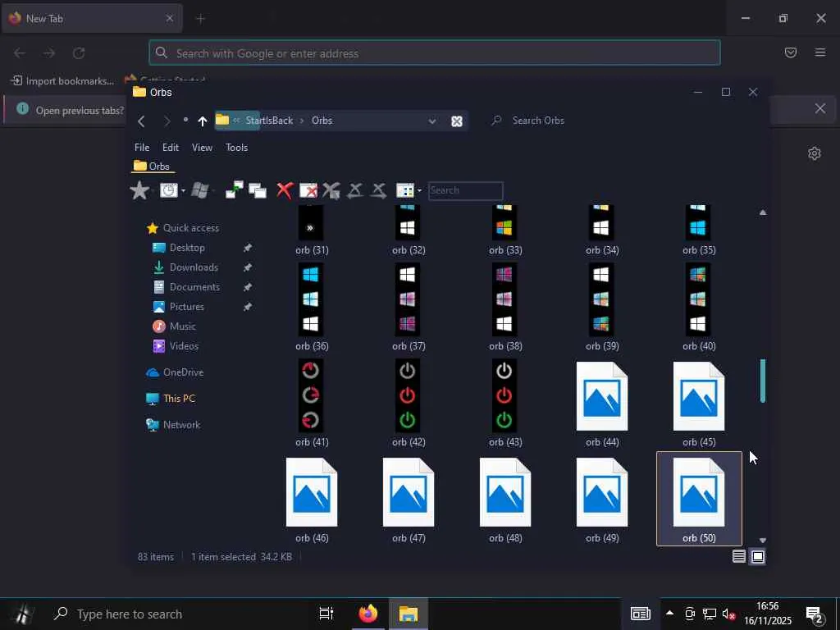Click the big red X close-tab icon

pos(285,190)
